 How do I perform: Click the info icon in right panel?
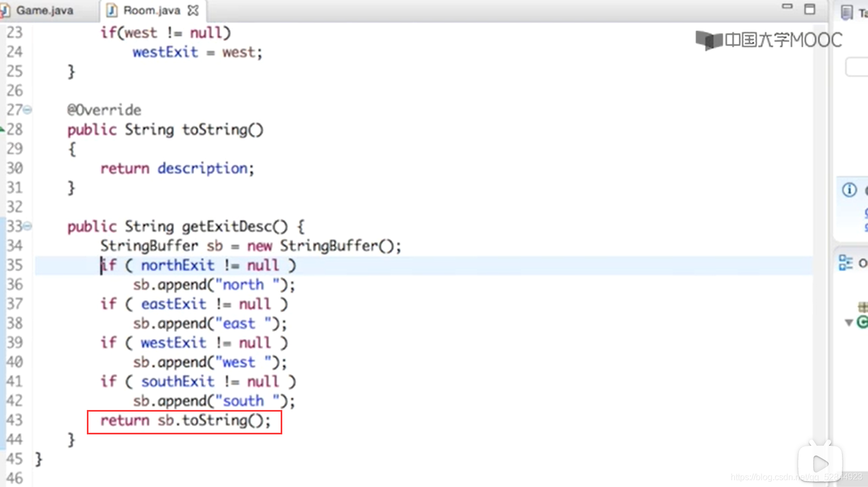[x=850, y=190]
